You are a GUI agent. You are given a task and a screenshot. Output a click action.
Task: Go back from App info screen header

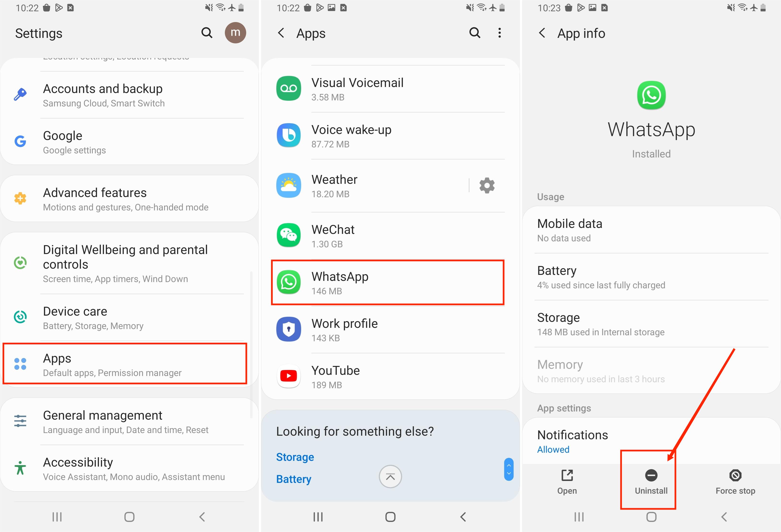[542, 33]
